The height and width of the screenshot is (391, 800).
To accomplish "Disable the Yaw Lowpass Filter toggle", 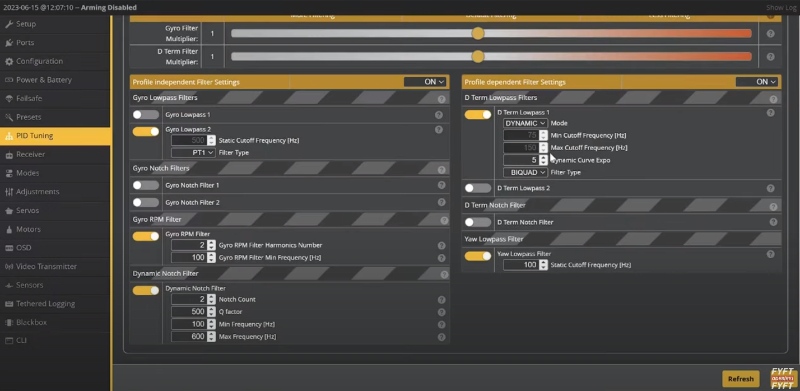I will (x=478, y=256).
